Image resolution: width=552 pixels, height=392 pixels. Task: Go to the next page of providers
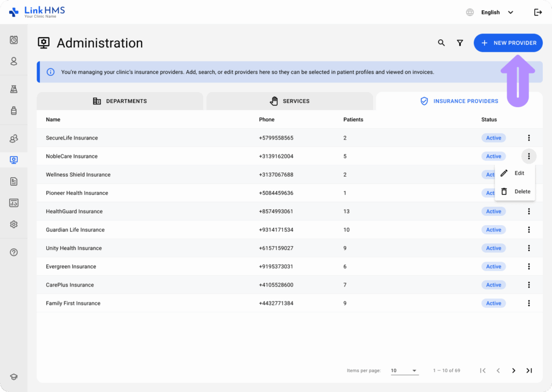coord(514,370)
